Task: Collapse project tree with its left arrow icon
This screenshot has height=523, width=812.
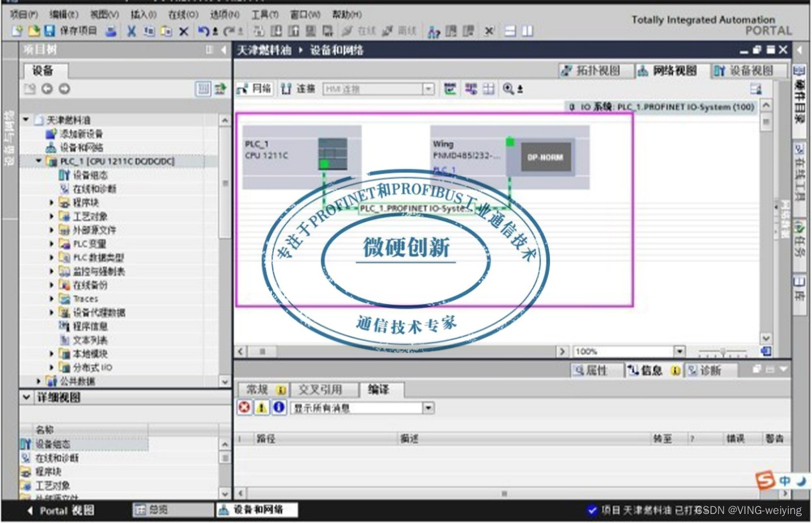Action: 223,50
